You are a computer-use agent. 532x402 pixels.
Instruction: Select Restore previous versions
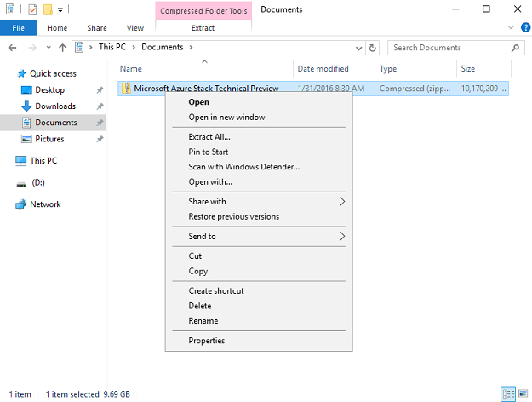point(259,216)
